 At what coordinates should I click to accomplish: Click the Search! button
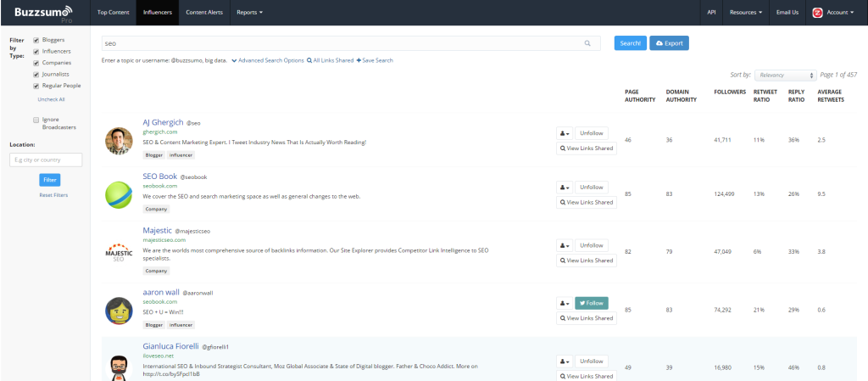point(631,43)
